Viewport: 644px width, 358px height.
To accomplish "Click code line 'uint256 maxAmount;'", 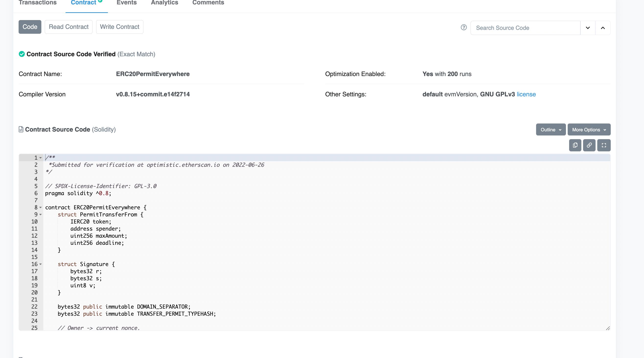I will point(99,235).
